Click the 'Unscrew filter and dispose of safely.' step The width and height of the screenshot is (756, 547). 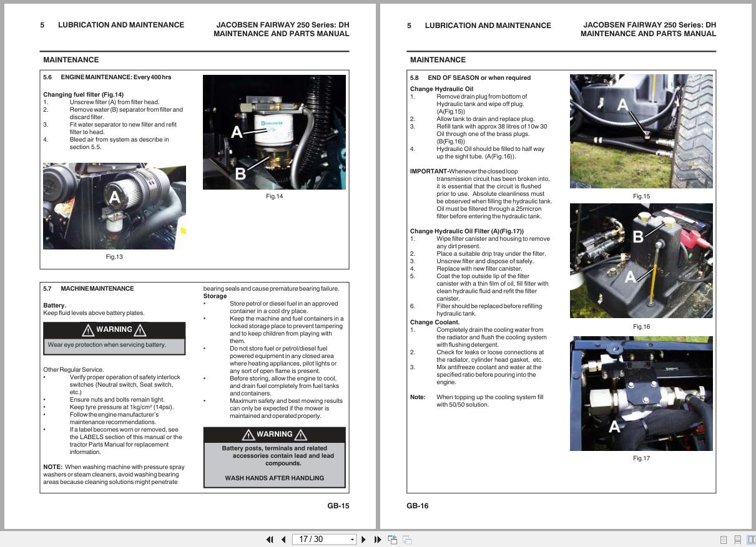pyautogui.click(x=485, y=261)
